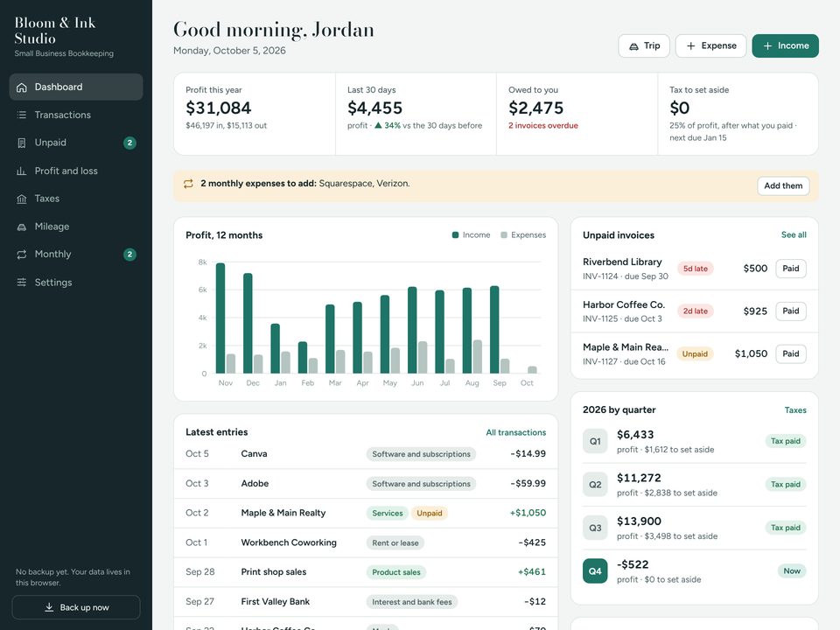Click the download icon on Back up now
Image resolution: width=840 pixels, height=630 pixels.
49,607
